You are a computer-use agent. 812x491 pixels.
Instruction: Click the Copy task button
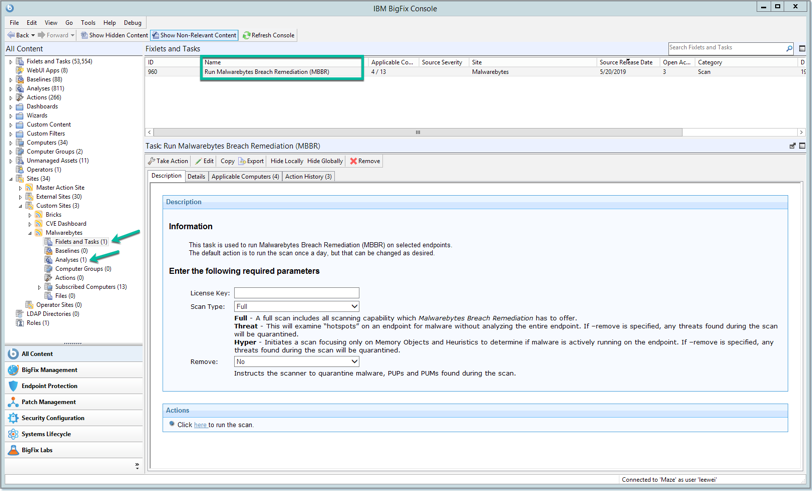coord(227,161)
